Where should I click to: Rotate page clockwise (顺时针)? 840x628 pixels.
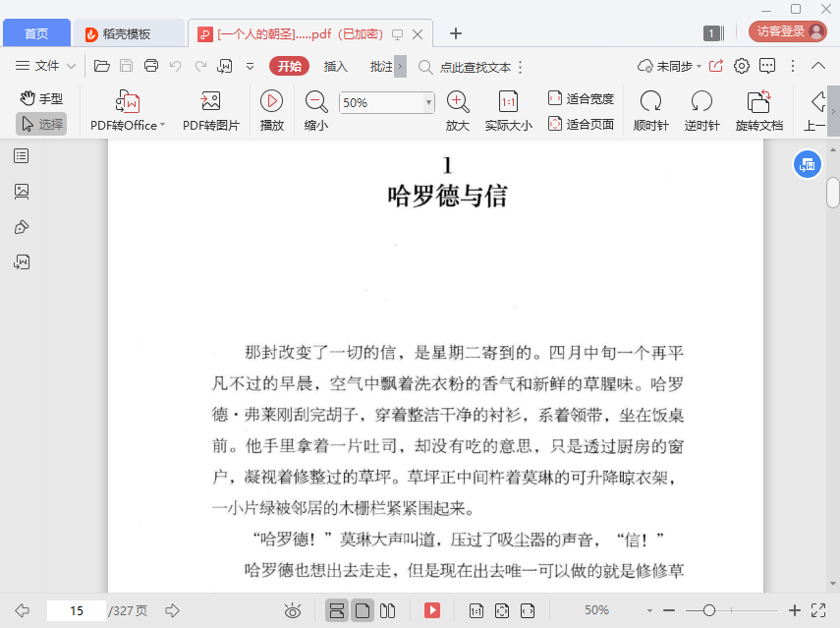[x=651, y=111]
